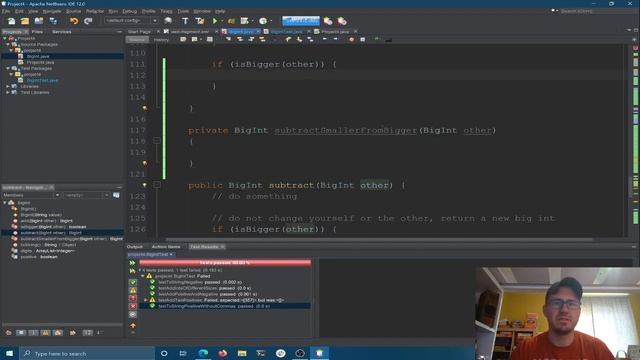
Task: Select testToStringNegative passed result
Action: 200,282
